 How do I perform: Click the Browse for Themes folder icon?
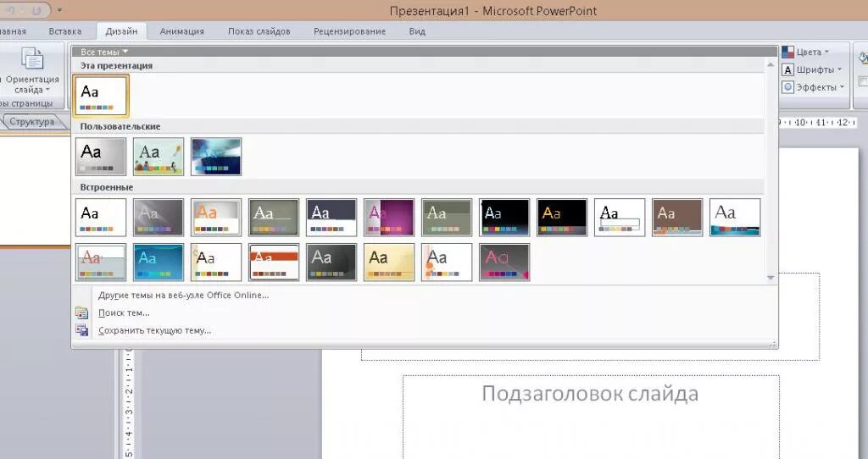pyautogui.click(x=81, y=313)
